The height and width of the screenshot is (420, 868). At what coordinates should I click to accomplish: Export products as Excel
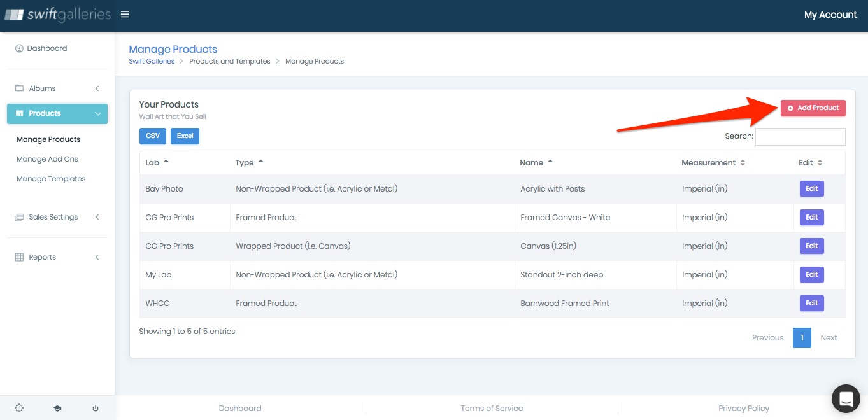click(185, 136)
